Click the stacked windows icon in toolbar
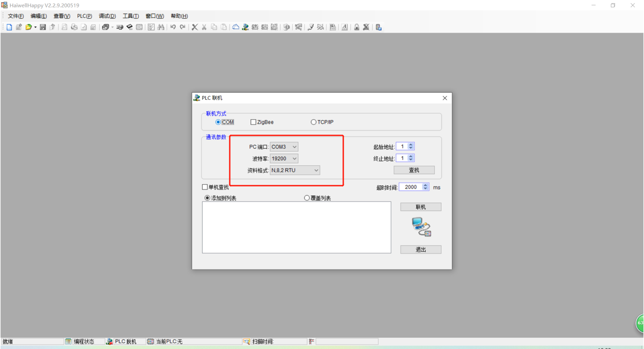 (105, 27)
